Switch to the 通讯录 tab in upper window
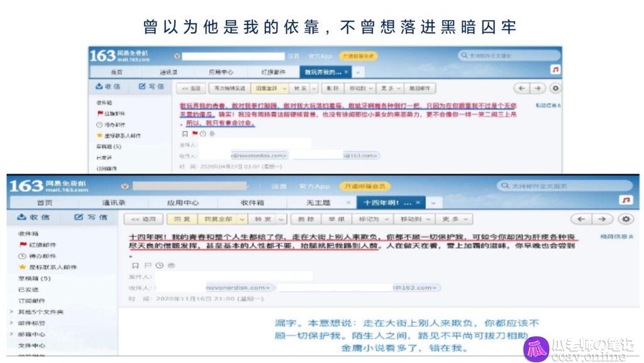The height and width of the screenshot is (363, 644). point(169,72)
